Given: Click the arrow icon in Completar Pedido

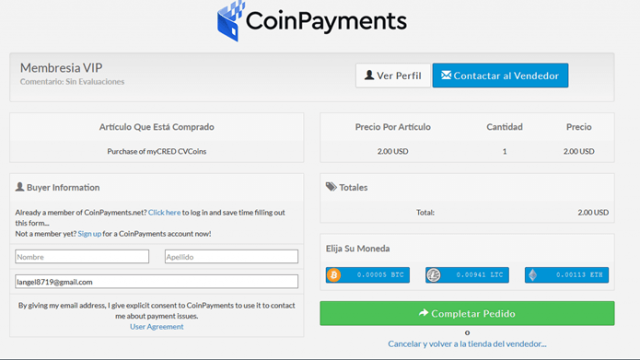Looking at the screenshot, I should tap(423, 313).
